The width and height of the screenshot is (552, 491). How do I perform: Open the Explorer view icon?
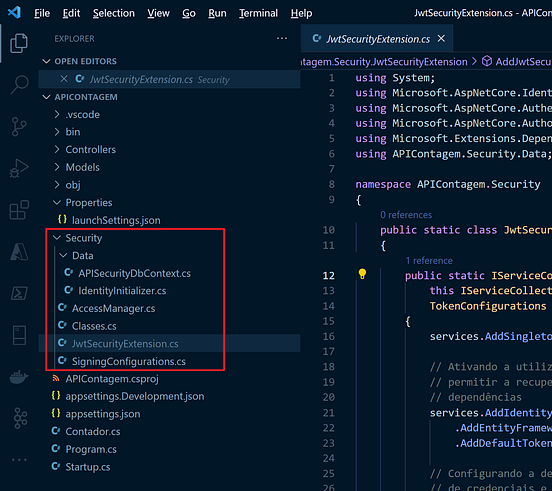pyautogui.click(x=19, y=43)
